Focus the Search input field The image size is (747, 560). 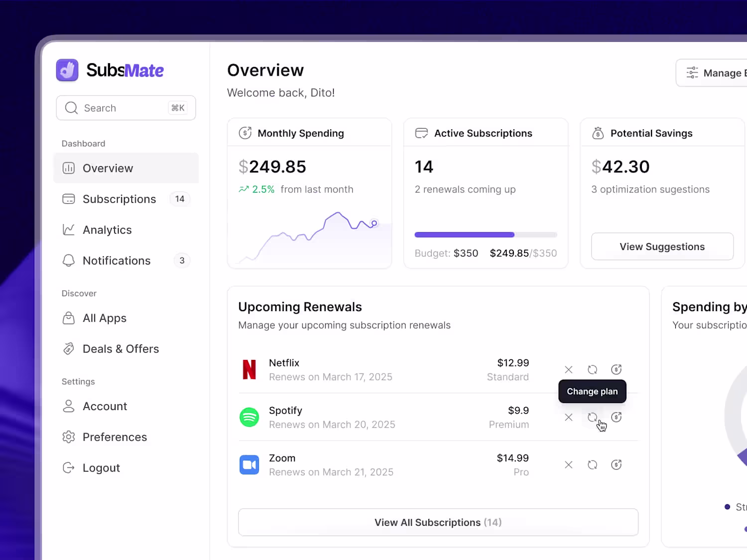click(x=126, y=108)
